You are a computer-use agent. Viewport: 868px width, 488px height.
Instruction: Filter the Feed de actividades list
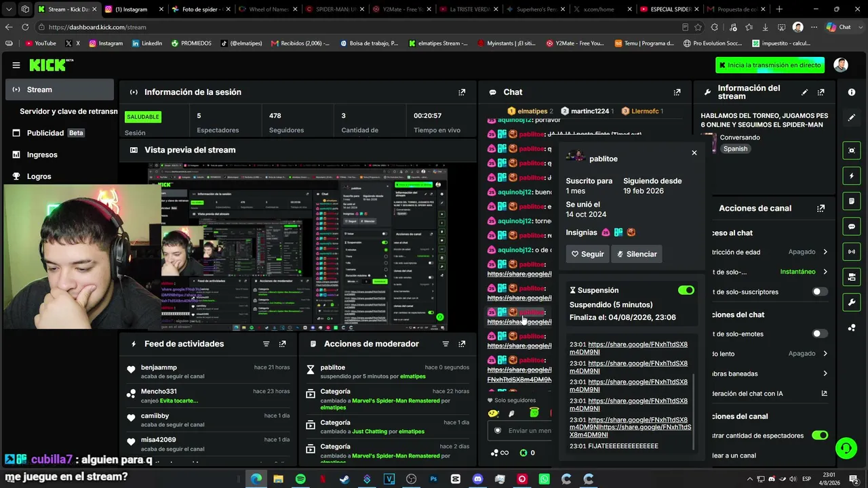(266, 344)
